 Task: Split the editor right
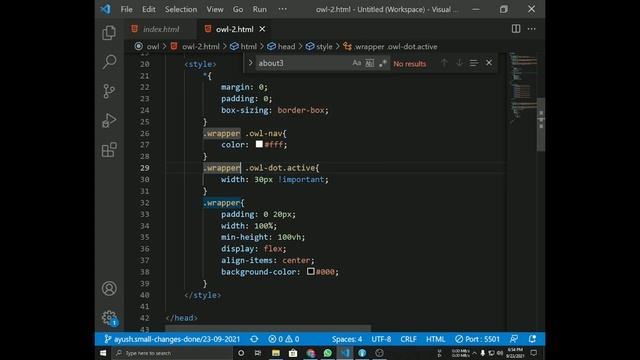[x=516, y=29]
